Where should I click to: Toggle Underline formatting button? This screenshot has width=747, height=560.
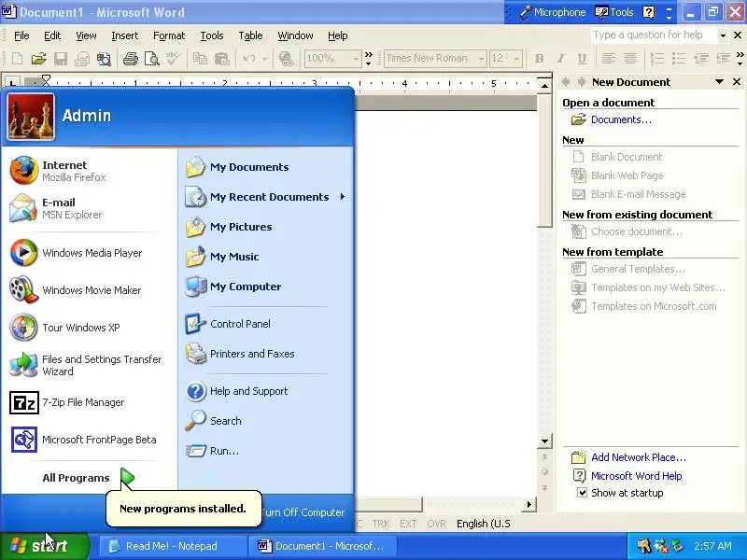click(x=582, y=59)
